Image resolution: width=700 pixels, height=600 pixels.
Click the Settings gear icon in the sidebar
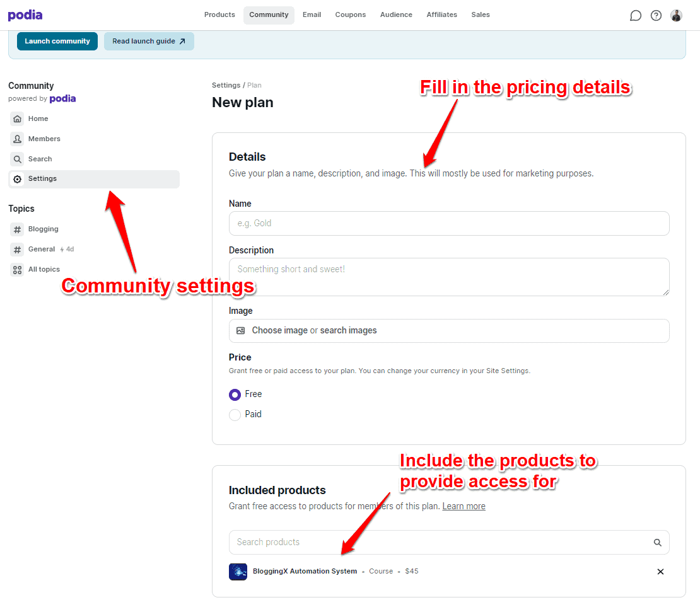tap(17, 179)
